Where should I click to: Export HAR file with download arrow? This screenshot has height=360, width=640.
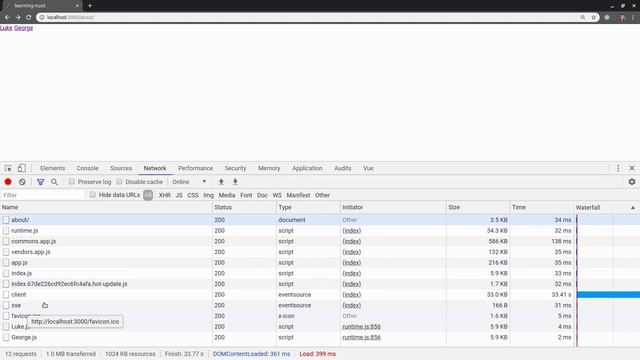[235, 182]
